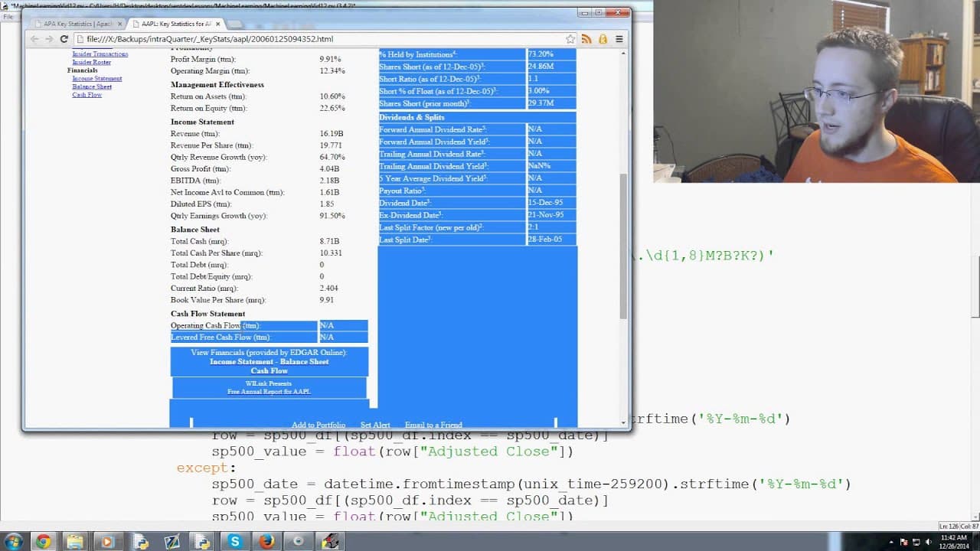Click the Set Alert link
Image resolution: width=980 pixels, height=551 pixels.
click(375, 425)
